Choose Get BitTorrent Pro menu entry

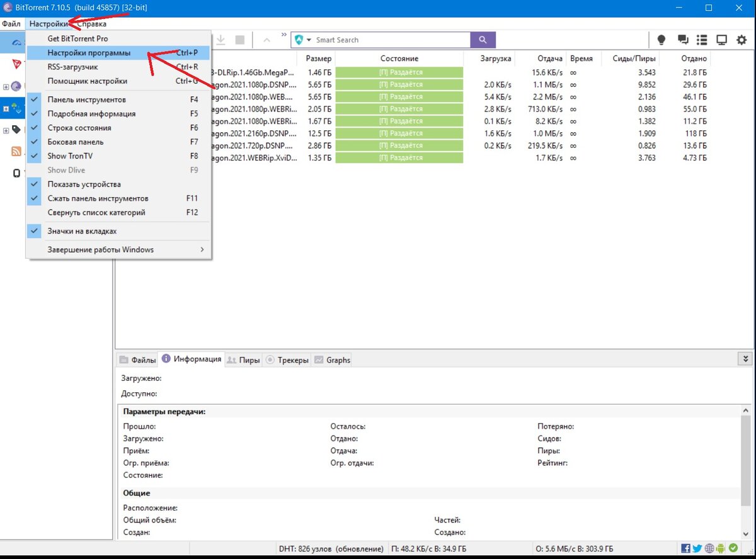tap(118, 38)
